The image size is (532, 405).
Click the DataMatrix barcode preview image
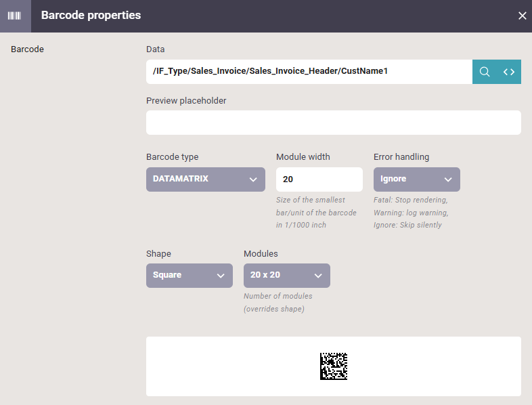coord(334,366)
